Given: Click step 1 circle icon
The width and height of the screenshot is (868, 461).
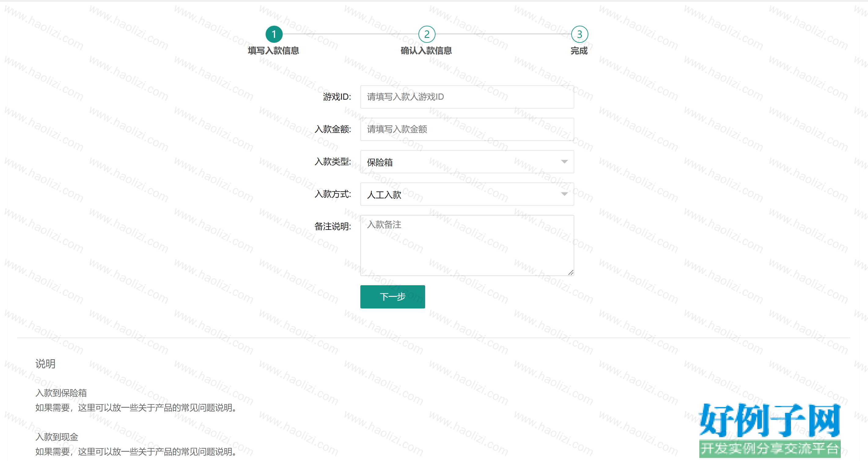Looking at the screenshot, I should point(274,34).
